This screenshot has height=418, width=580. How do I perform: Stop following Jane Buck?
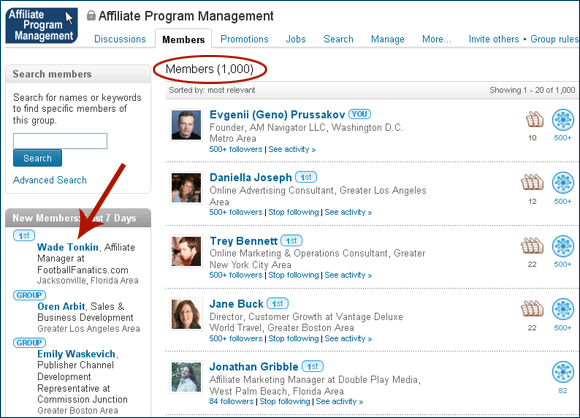coord(293,338)
